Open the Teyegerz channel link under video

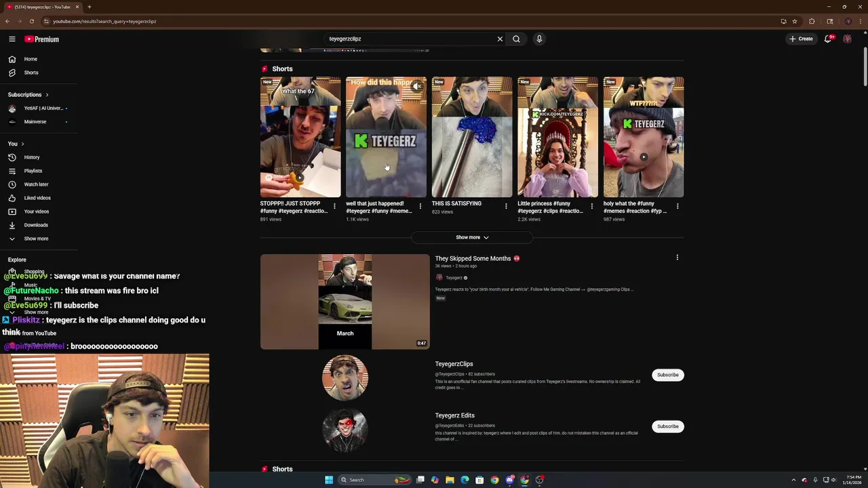coord(454,278)
